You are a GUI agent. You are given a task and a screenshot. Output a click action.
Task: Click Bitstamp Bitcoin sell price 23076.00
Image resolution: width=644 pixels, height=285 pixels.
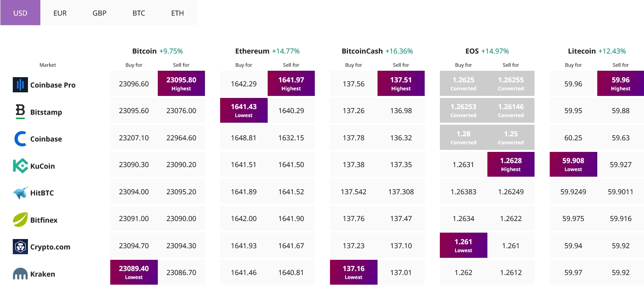pyautogui.click(x=181, y=110)
